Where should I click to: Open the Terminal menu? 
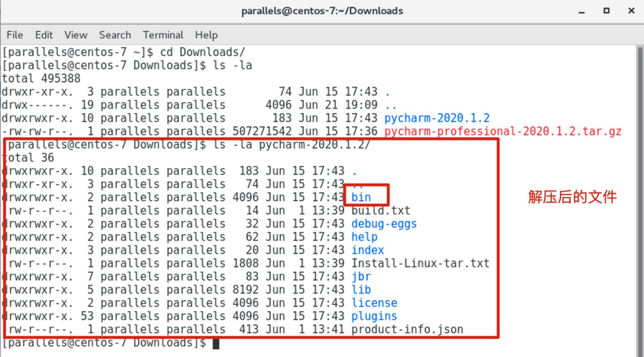163,35
